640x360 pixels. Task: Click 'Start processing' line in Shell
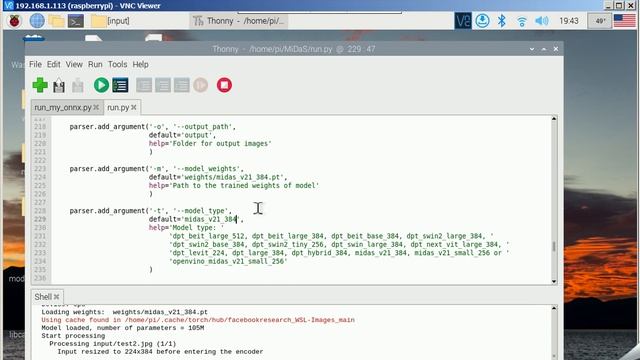click(x=73, y=336)
